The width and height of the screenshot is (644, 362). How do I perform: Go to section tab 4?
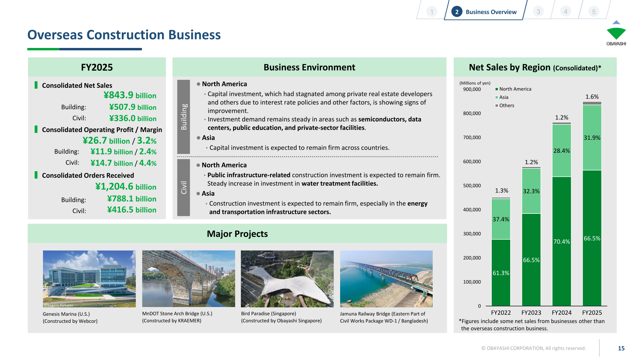click(566, 11)
